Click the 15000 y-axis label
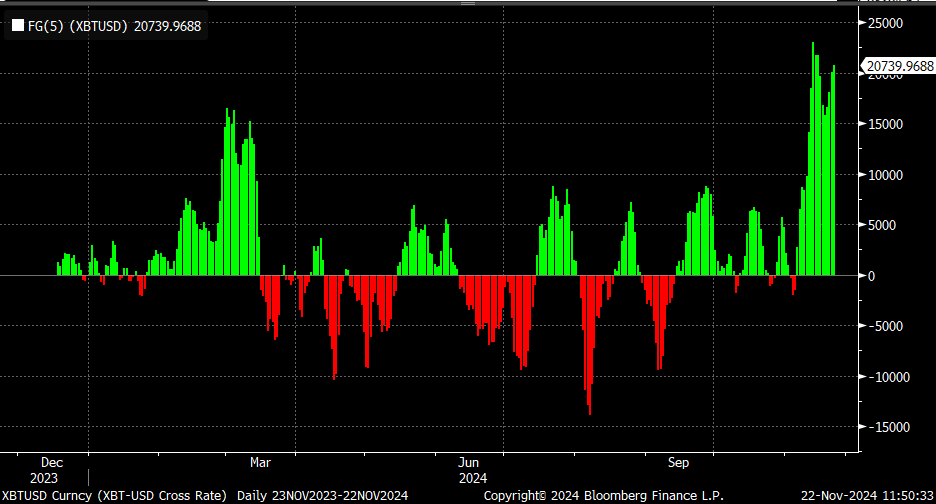Screen dimensions: 936x504 [885, 124]
